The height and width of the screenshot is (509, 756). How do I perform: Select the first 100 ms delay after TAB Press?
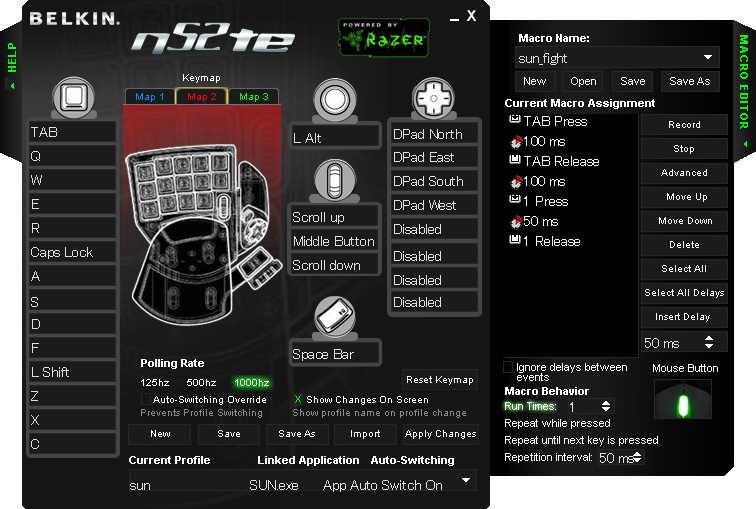pos(537,141)
